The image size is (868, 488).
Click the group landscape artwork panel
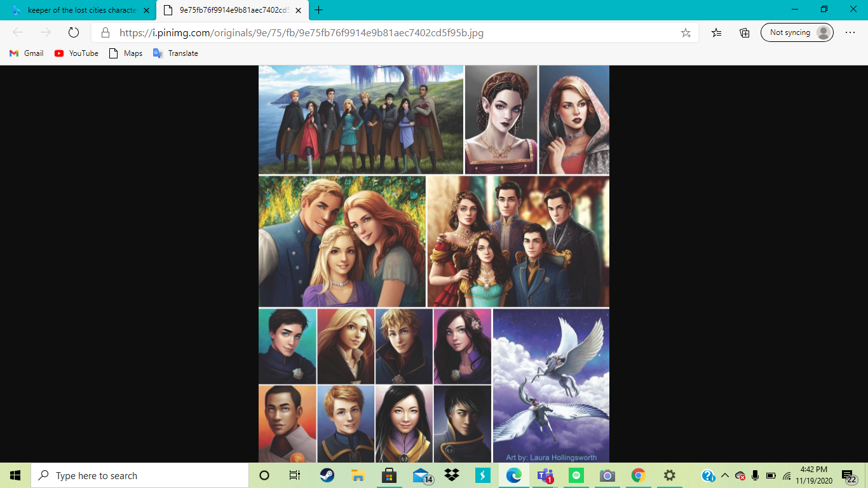(361, 119)
